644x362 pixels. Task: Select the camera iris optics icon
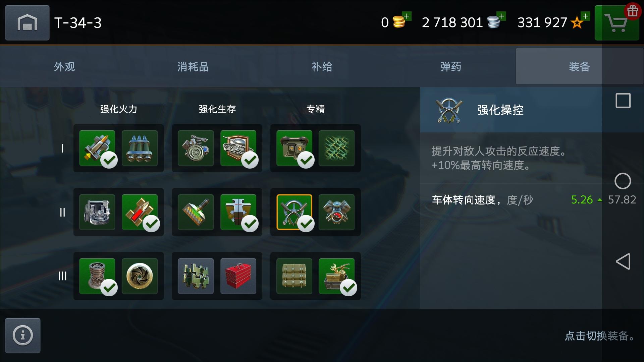tap(140, 276)
